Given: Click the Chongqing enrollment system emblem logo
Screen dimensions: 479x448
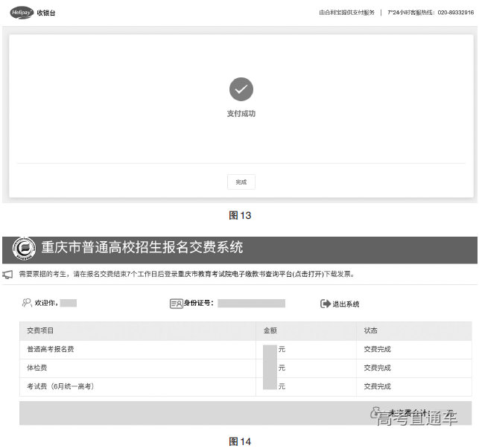Looking at the screenshot, I should pos(24,249).
